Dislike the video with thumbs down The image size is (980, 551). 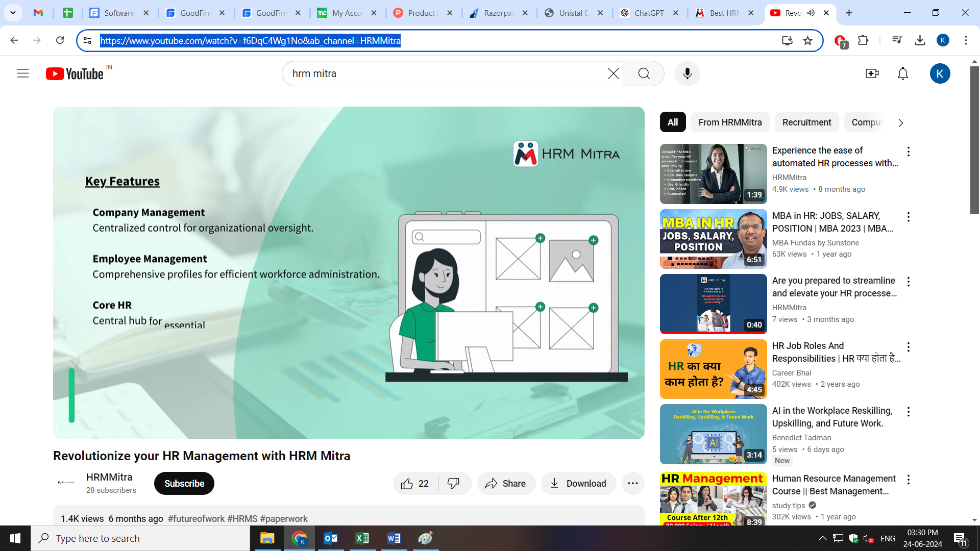pos(453,483)
